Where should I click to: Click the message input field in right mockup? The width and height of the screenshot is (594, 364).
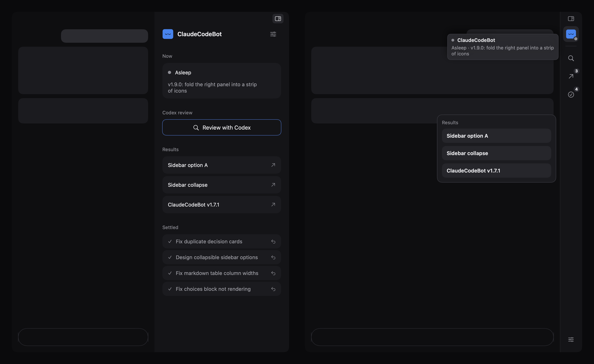click(x=432, y=337)
